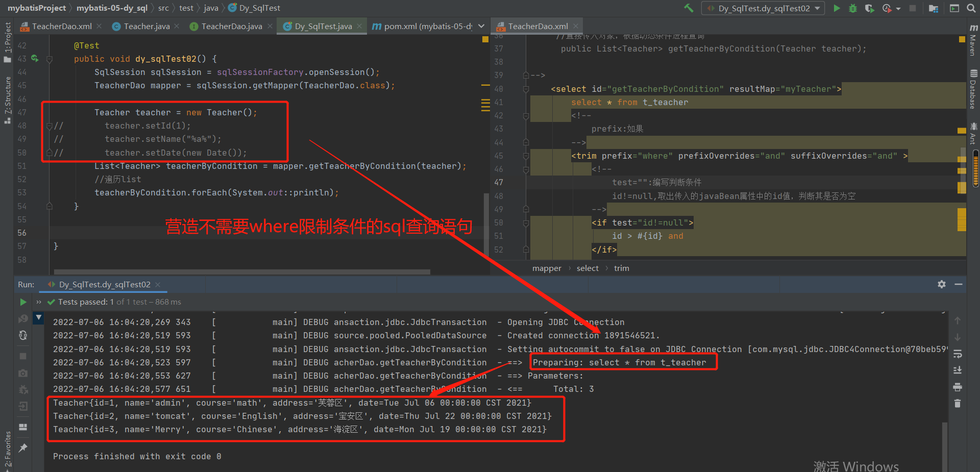Run the Dy_SqlTest.dy_sqlTest02 configuration
Image resolution: width=980 pixels, height=472 pixels.
click(837, 8)
